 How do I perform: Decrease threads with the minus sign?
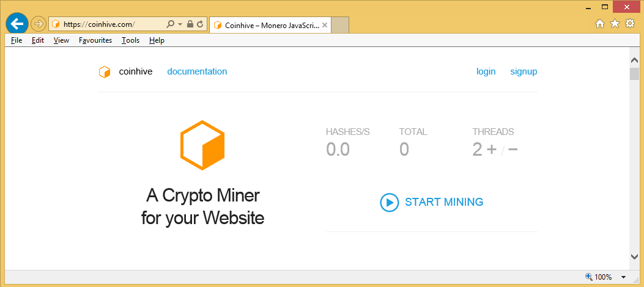click(x=513, y=150)
